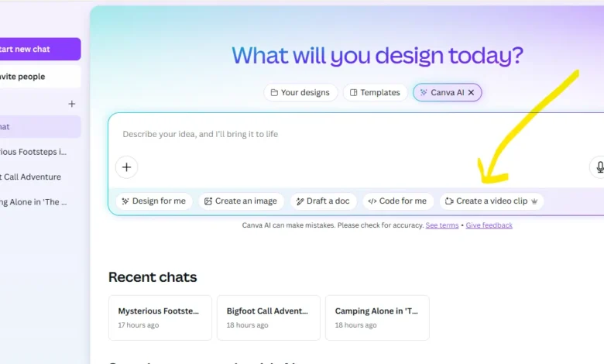This screenshot has width=604, height=364.
Task: Choose the Code for me option
Action: [x=398, y=201]
